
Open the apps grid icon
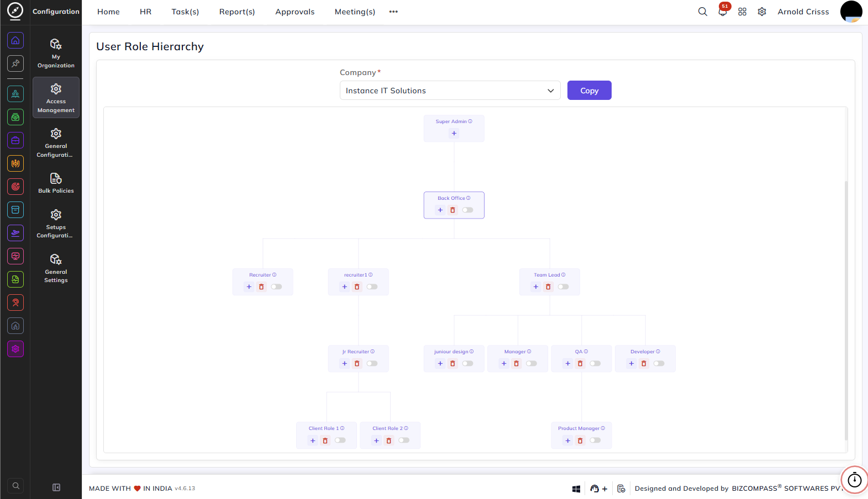742,12
